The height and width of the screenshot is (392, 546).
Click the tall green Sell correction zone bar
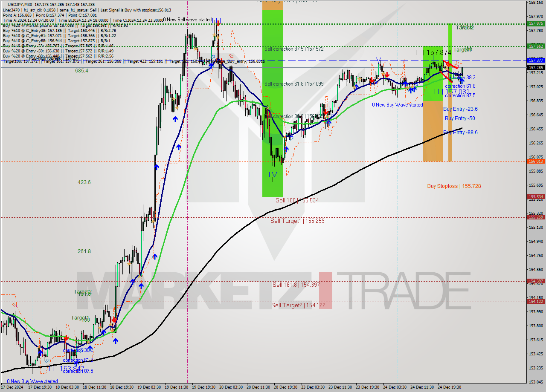(273, 103)
